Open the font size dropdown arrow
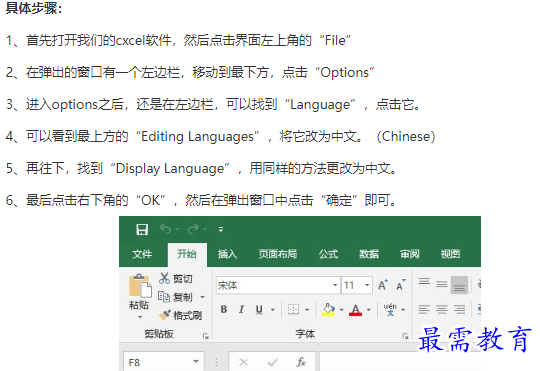 coord(367,285)
